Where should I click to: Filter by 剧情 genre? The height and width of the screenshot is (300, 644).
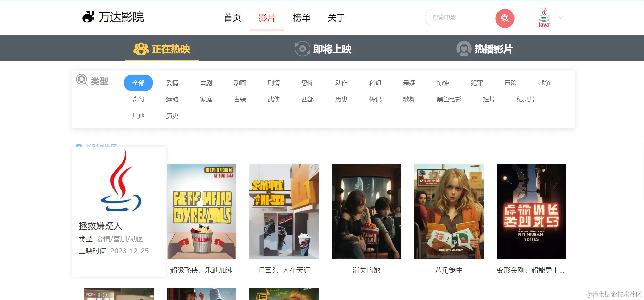pyautogui.click(x=274, y=83)
